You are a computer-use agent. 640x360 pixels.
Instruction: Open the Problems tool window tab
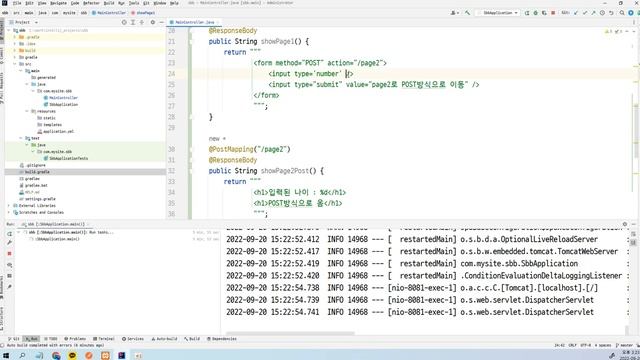pyautogui.click(x=75, y=339)
